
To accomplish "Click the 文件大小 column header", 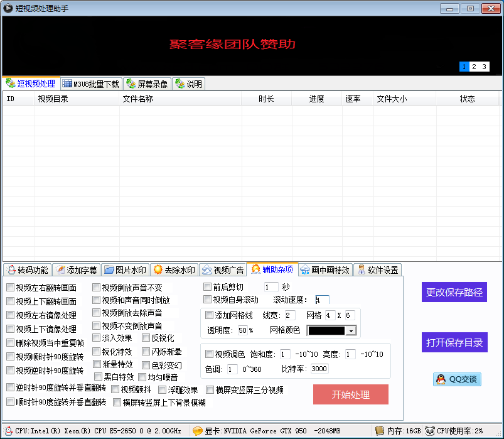I will pos(405,99).
